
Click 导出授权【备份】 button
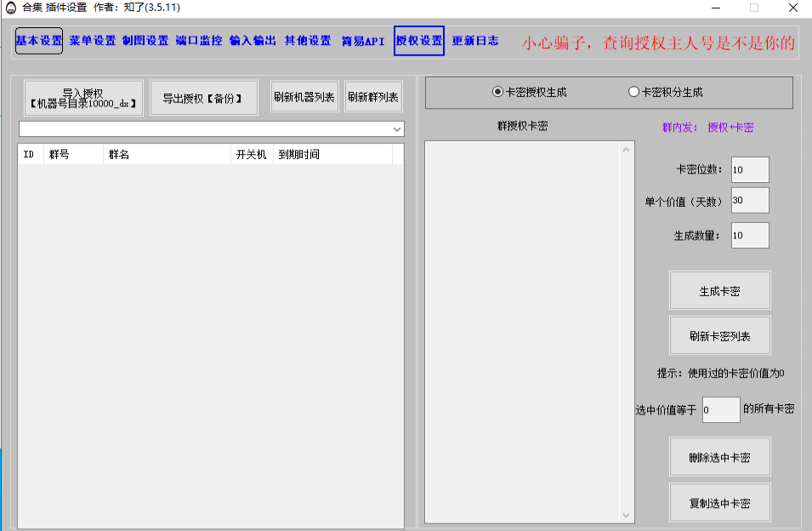[203, 98]
